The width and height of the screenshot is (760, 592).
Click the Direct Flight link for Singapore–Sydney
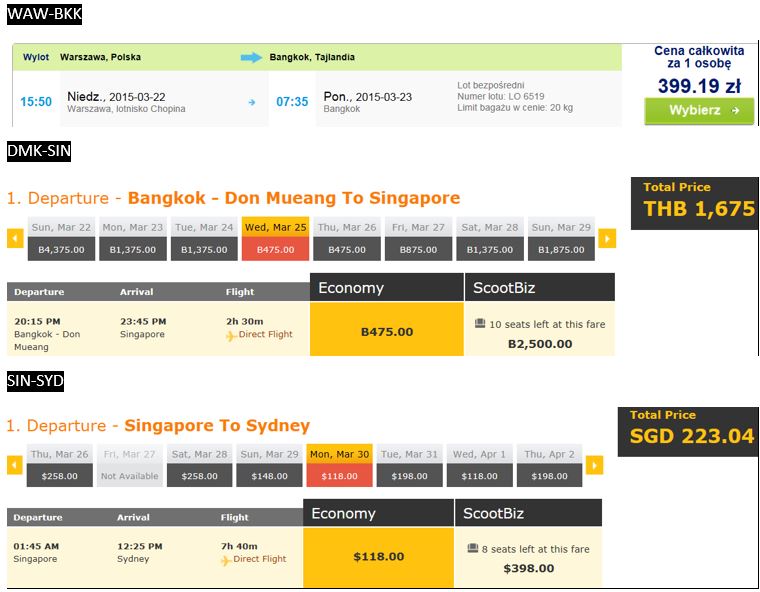coord(260,559)
